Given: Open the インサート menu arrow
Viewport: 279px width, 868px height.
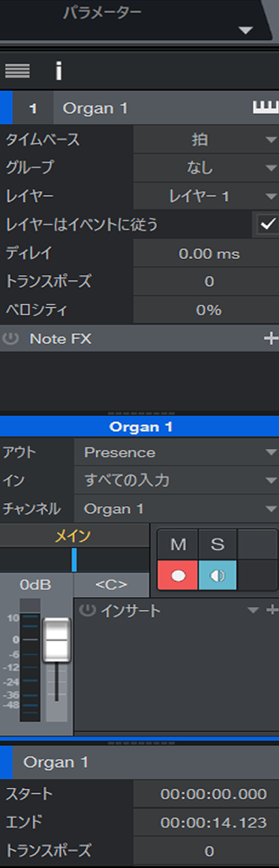Looking at the screenshot, I should (x=253, y=610).
